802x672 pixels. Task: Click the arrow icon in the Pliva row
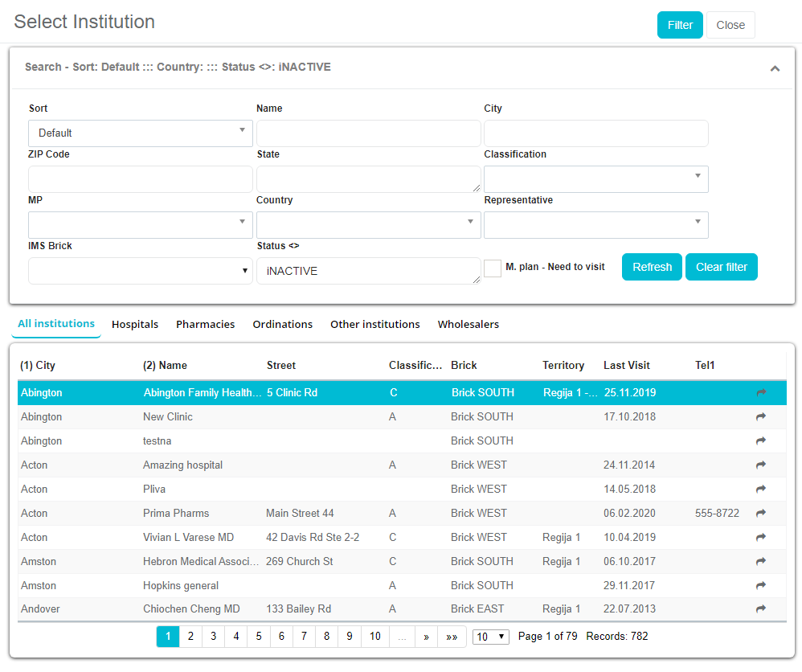point(761,489)
